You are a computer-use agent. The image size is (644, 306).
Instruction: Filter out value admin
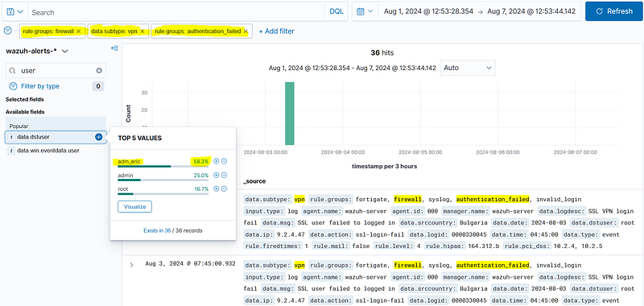tap(225, 176)
